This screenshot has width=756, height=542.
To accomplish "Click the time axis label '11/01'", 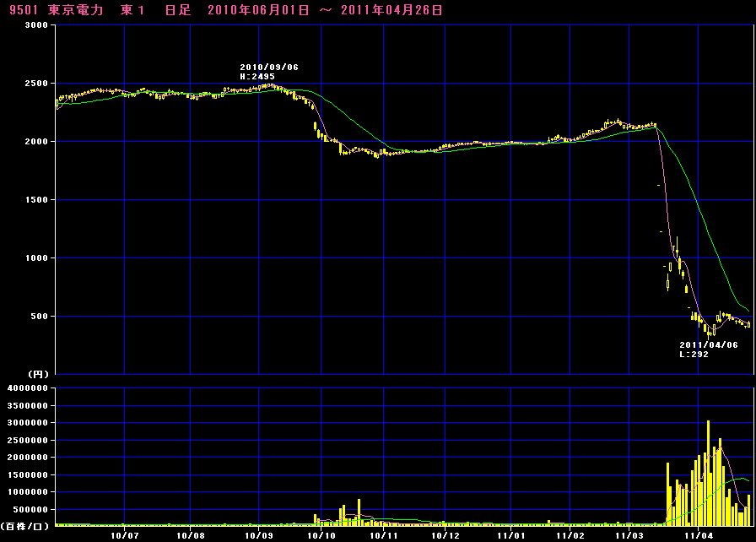I will click(511, 536).
